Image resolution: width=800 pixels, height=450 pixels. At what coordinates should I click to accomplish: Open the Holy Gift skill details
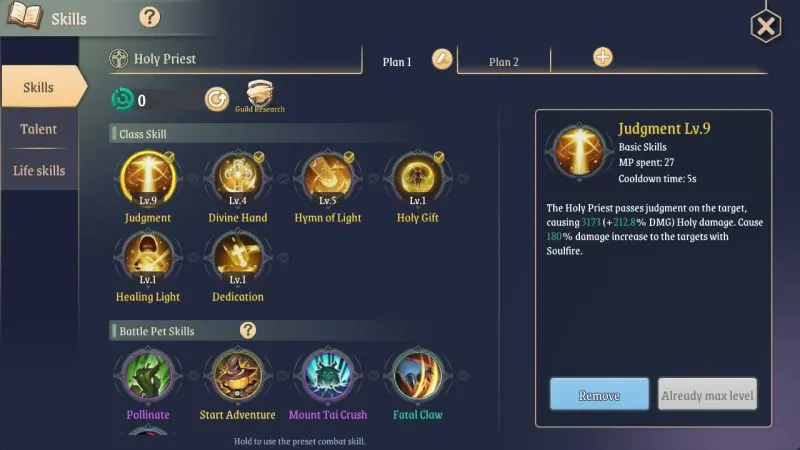coord(417,178)
